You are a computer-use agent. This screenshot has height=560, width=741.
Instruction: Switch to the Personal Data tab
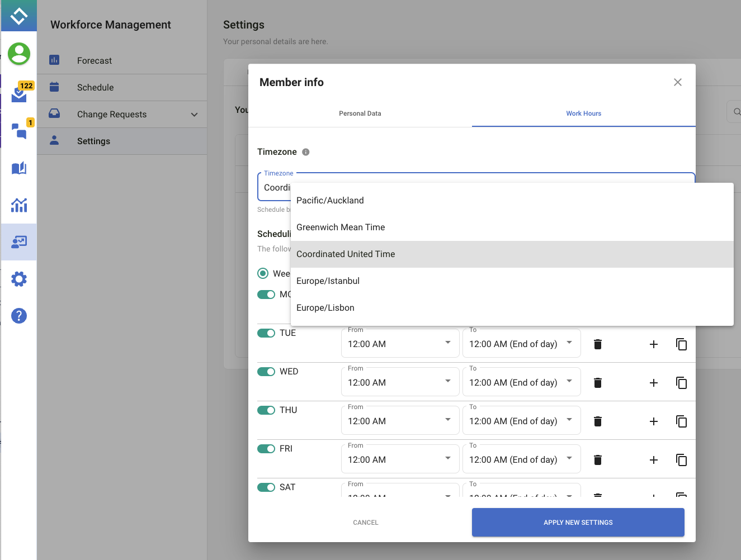pyautogui.click(x=360, y=113)
